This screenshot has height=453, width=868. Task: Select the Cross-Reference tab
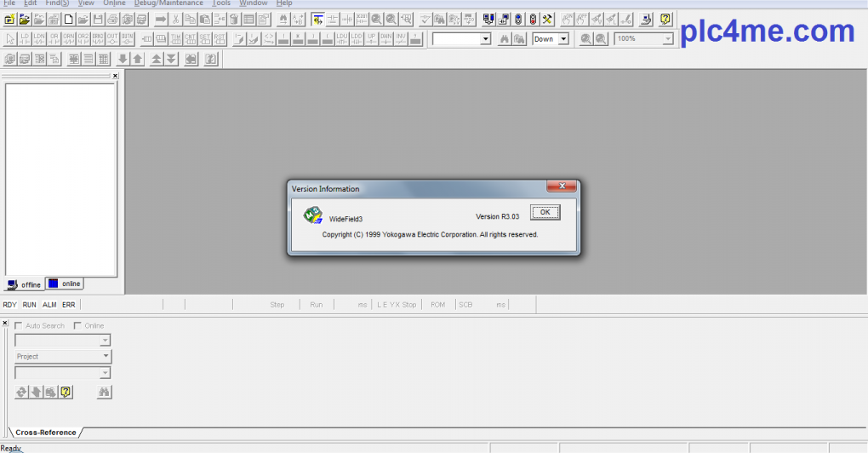coord(45,433)
